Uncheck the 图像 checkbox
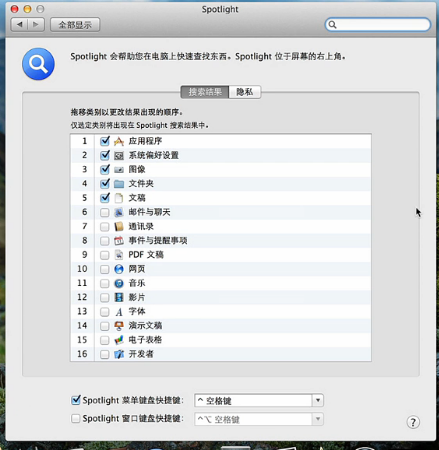Screen dimensions: 439x450 (105, 169)
